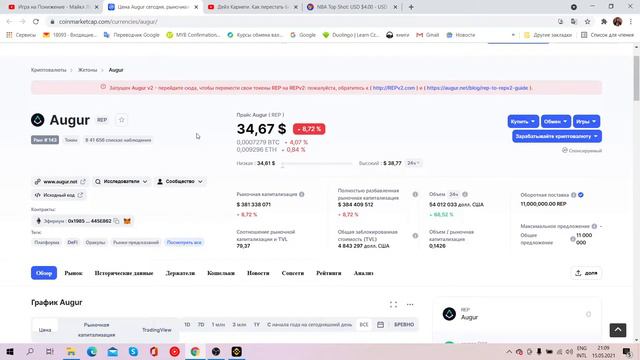Open the Gmail bookmark

point(427,35)
